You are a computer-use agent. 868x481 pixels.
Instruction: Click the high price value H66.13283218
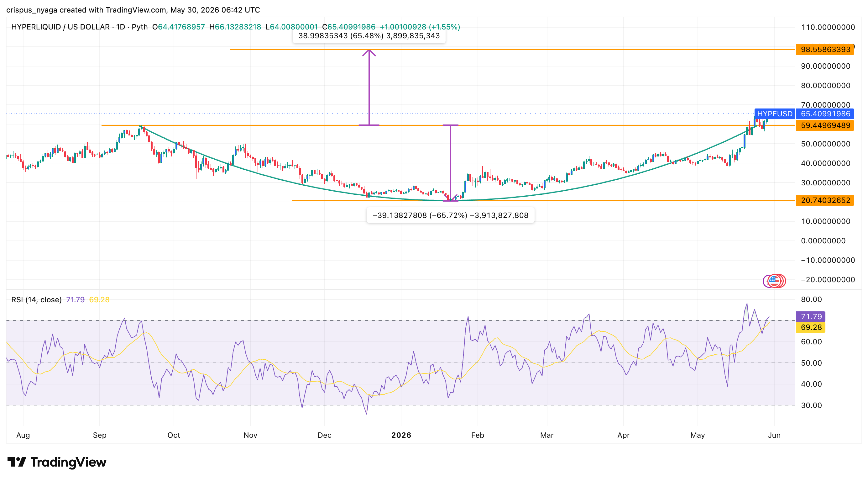[x=235, y=27]
